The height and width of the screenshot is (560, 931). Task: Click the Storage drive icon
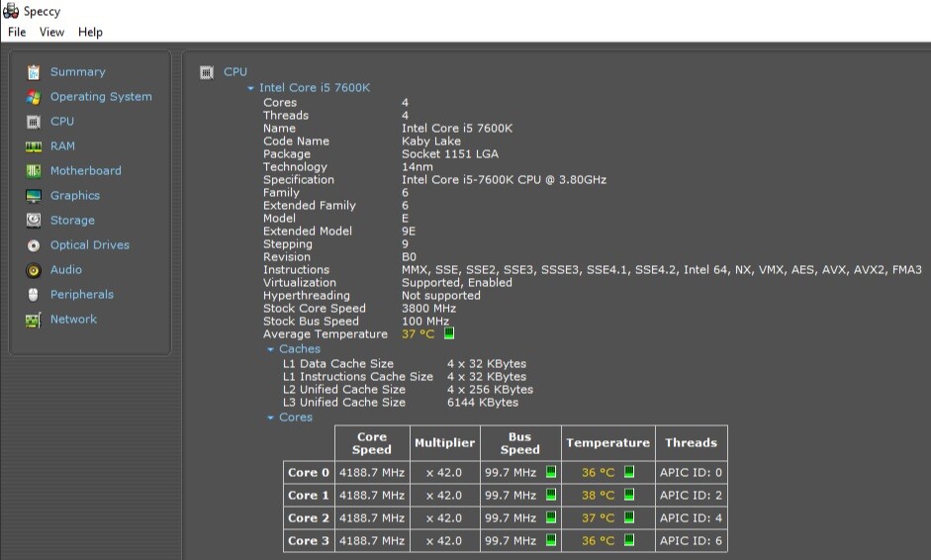(34, 221)
